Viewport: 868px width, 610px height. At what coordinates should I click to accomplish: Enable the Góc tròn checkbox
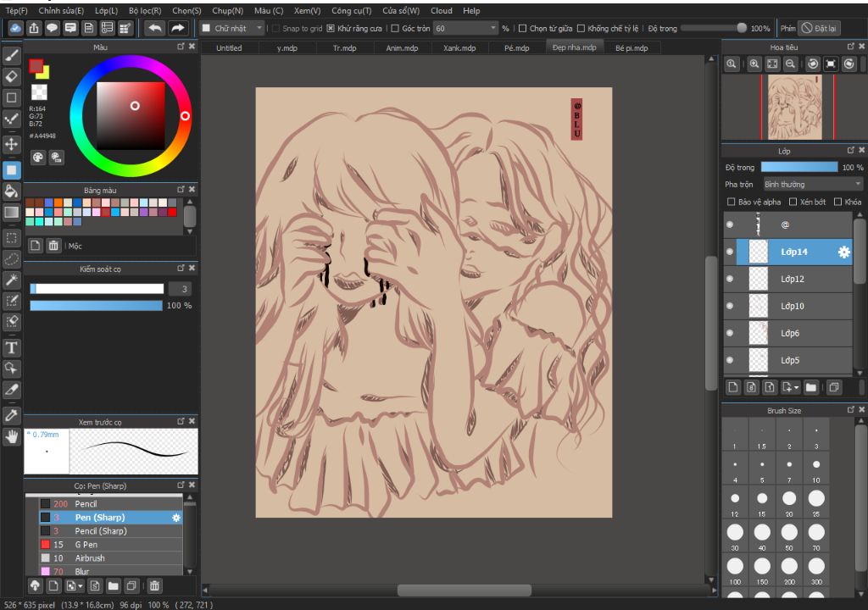point(395,28)
